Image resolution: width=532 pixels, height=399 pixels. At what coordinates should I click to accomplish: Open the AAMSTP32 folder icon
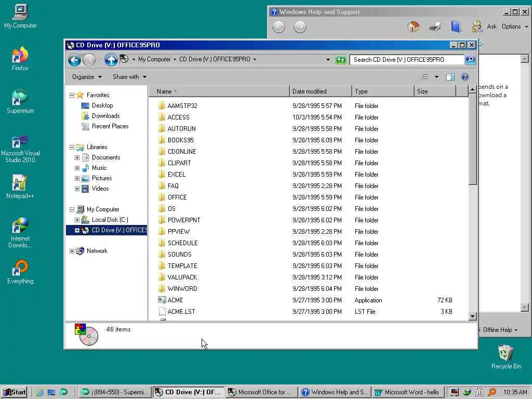tap(162, 105)
